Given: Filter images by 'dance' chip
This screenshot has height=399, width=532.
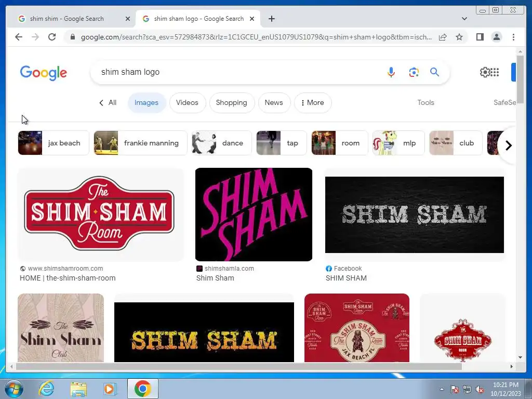Looking at the screenshot, I should click(x=221, y=143).
